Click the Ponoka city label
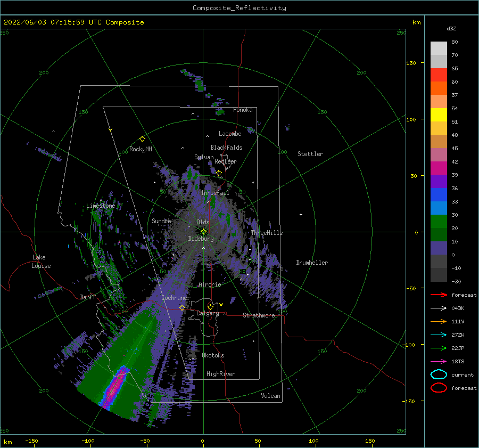The height and width of the screenshot is (448, 479). coord(243,110)
